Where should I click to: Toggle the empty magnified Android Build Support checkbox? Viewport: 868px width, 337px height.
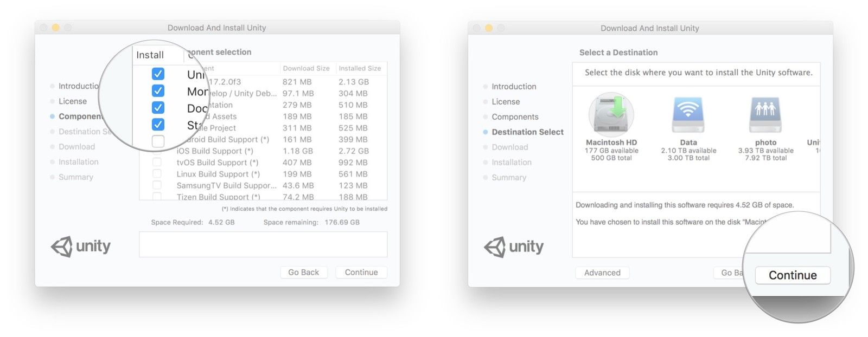point(158,141)
